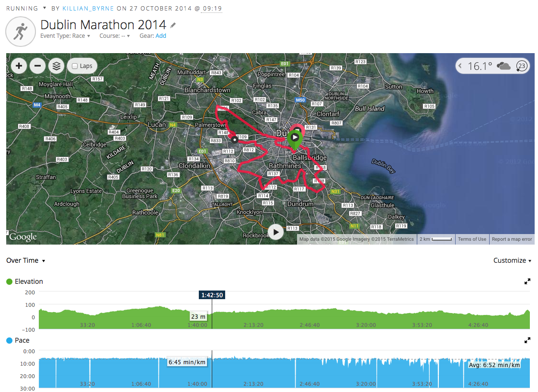Image resolution: width=538 pixels, height=392 pixels.
Task: Expand weather details with left arrow
Action: click(460, 66)
